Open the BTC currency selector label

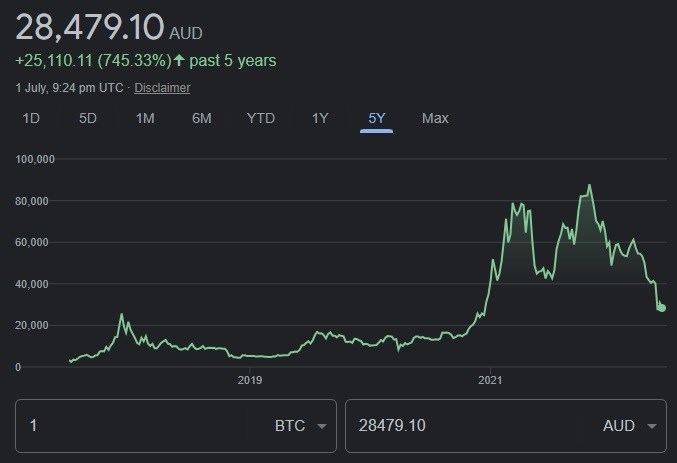(x=290, y=426)
